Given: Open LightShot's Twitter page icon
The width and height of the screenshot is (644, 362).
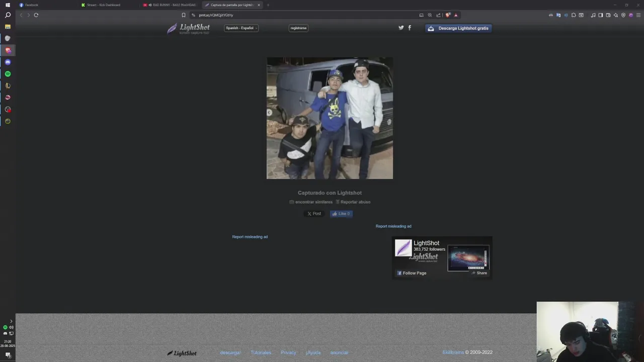Looking at the screenshot, I should (x=401, y=28).
